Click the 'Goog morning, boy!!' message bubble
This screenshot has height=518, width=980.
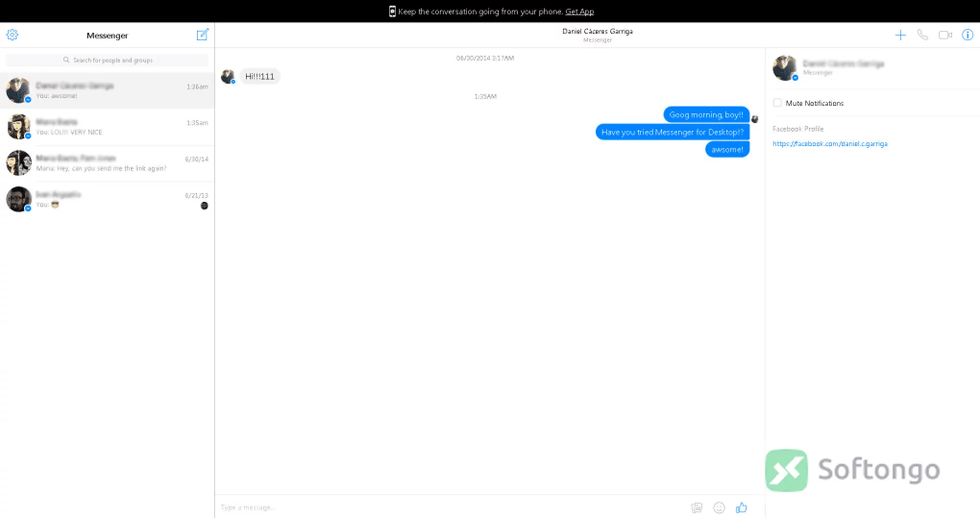[706, 115]
